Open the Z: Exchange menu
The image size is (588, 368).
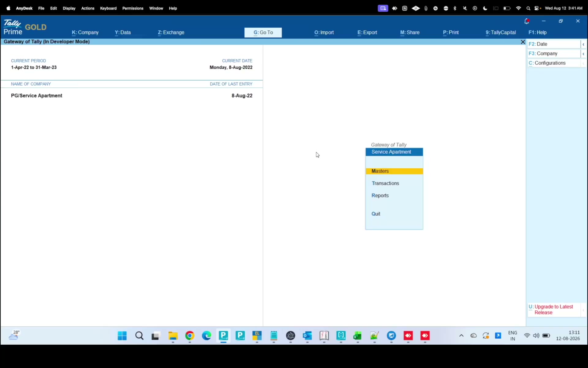171,33
